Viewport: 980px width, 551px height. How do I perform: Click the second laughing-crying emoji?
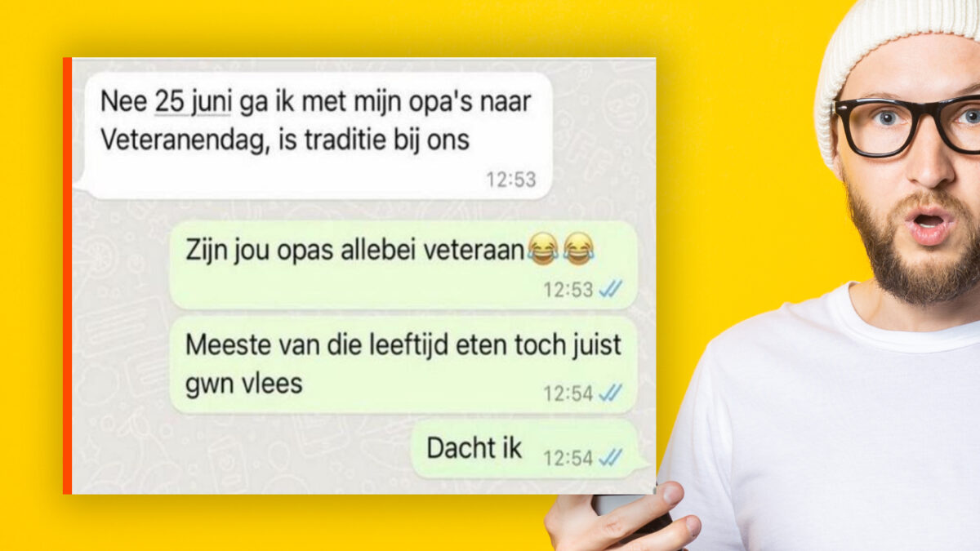tap(578, 248)
